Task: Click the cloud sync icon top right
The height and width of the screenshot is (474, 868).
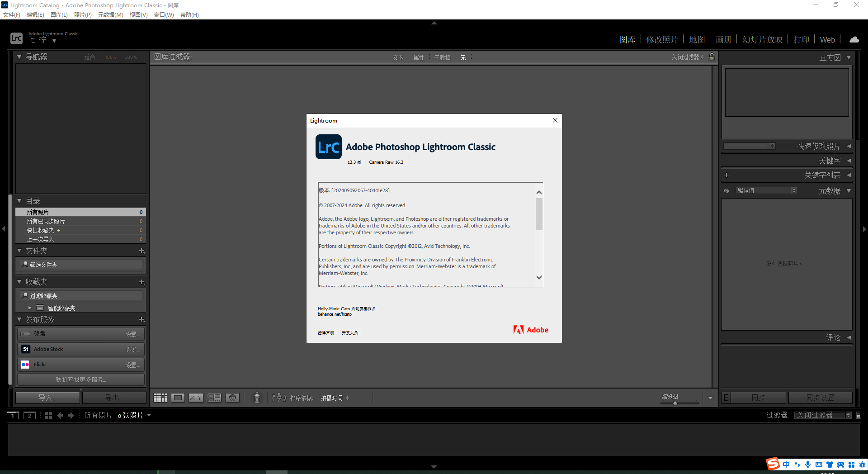Action: [x=854, y=39]
